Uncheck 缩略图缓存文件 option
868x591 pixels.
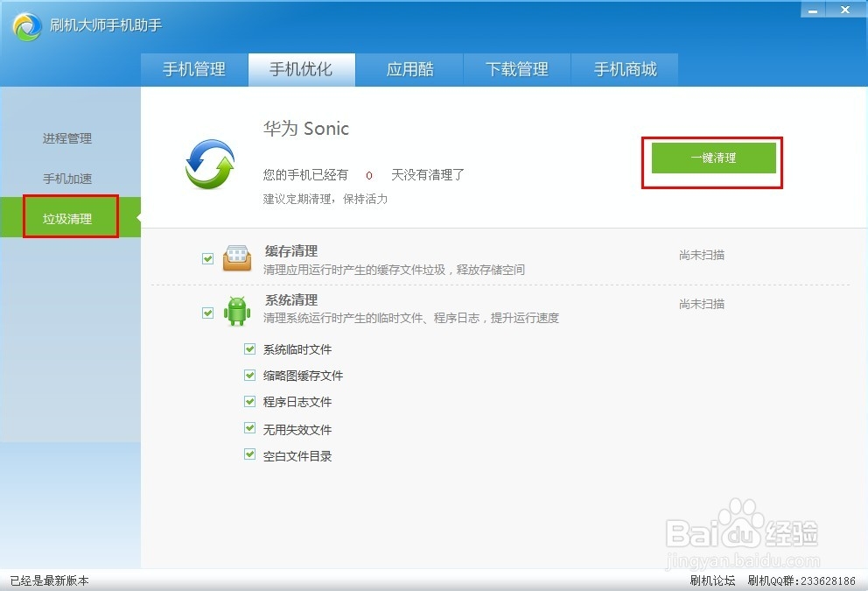pos(249,375)
